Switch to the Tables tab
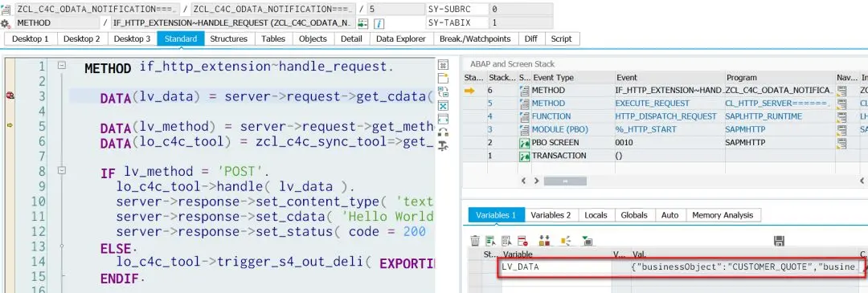 click(273, 39)
